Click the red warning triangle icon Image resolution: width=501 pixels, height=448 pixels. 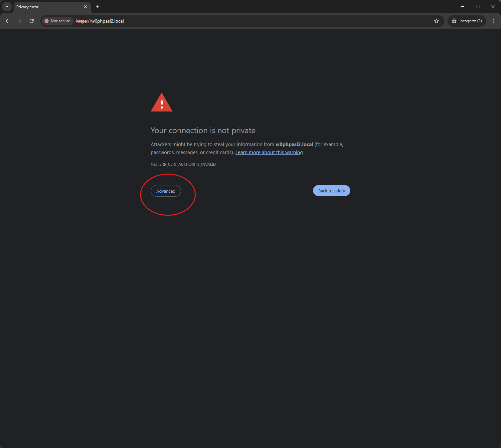click(x=162, y=103)
